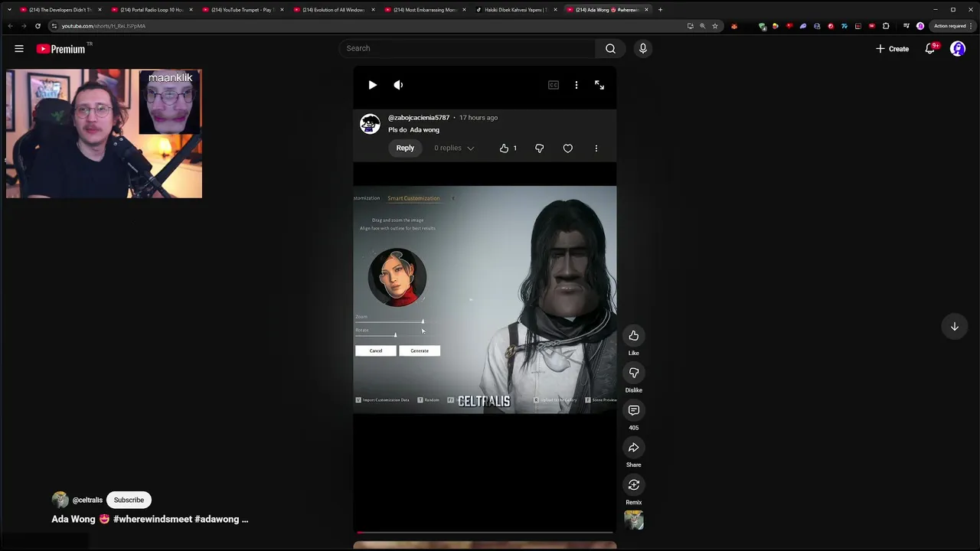Share this Short
This screenshot has width=980, height=551.
634,448
